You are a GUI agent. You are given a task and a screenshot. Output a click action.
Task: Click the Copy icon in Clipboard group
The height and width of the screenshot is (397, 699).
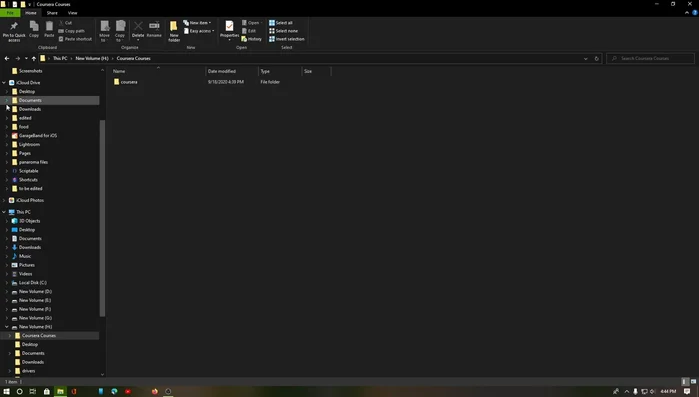click(34, 29)
